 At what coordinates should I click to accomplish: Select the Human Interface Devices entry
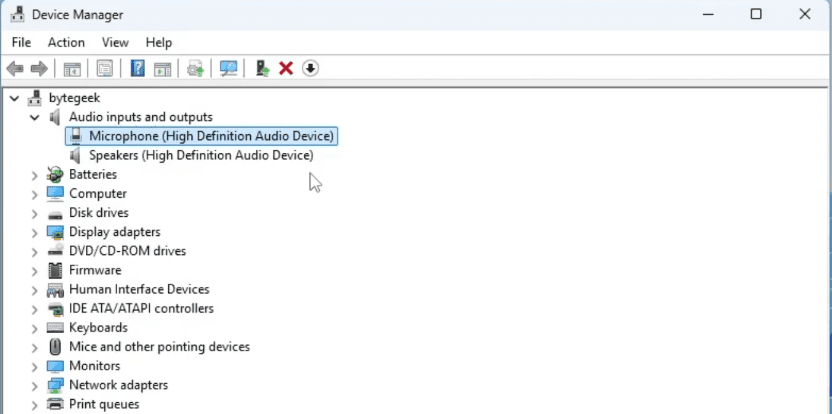click(x=139, y=289)
